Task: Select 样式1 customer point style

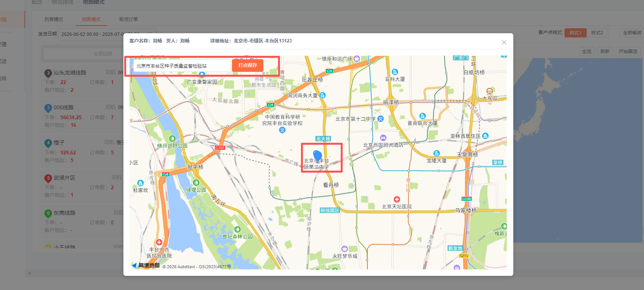Action: pos(576,33)
